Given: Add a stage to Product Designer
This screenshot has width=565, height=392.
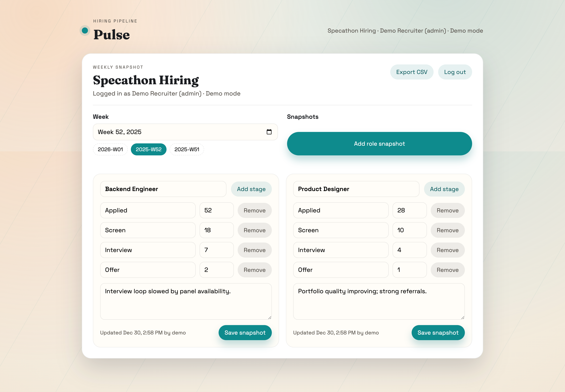Looking at the screenshot, I should tap(444, 189).
